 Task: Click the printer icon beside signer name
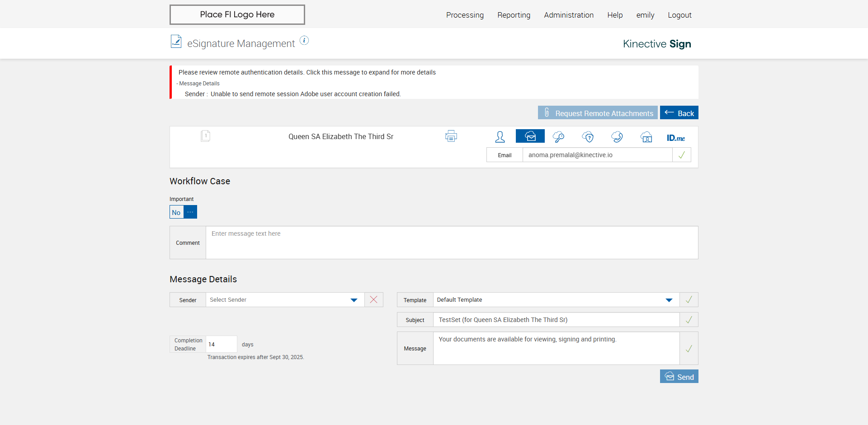(x=451, y=136)
